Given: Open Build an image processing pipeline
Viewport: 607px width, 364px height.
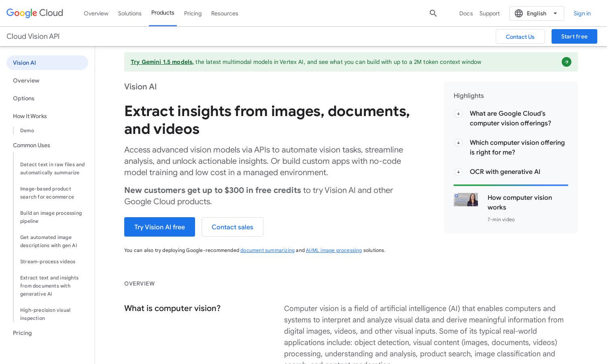Looking at the screenshot, I should [x=51, y=217].
